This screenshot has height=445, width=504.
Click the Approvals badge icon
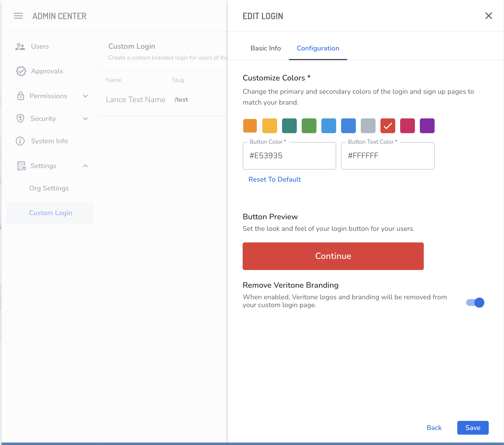coord(21,71)
